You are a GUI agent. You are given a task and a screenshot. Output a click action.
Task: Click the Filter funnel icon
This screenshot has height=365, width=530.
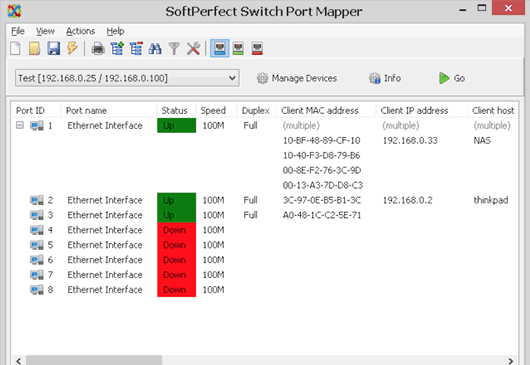(174, 48)
